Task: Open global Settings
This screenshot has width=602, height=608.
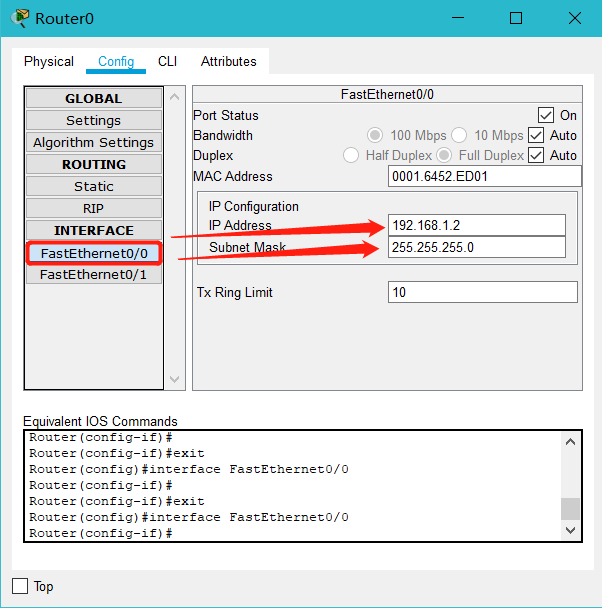Action: pyautogui.click(x=94, y=120)
